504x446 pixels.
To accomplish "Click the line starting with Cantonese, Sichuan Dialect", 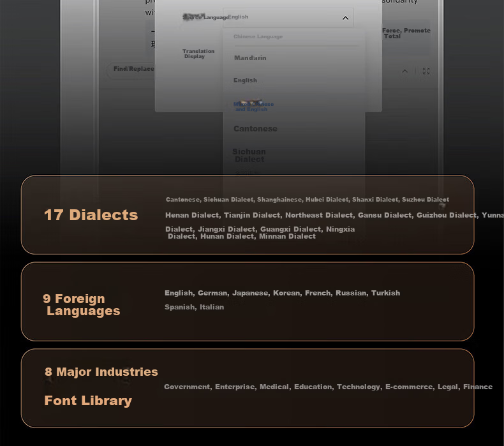I will coord(308,199).
